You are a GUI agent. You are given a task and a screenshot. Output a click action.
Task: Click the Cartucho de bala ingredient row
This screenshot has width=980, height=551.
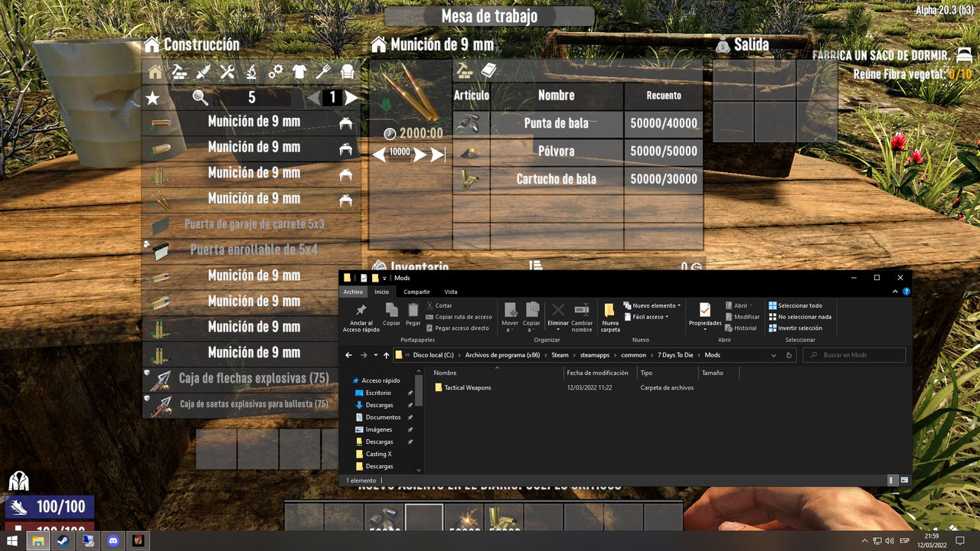click(x=577, y=179)
